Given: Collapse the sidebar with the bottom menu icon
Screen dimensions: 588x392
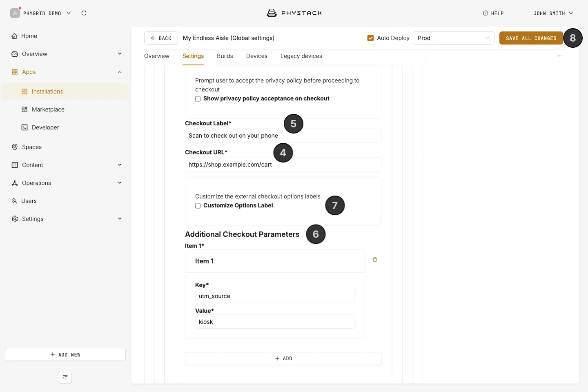Looking at the screenshot, I should 65,377.
